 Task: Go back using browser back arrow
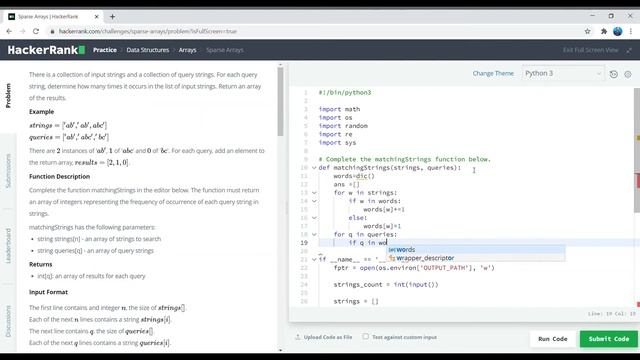pos(9,31)
